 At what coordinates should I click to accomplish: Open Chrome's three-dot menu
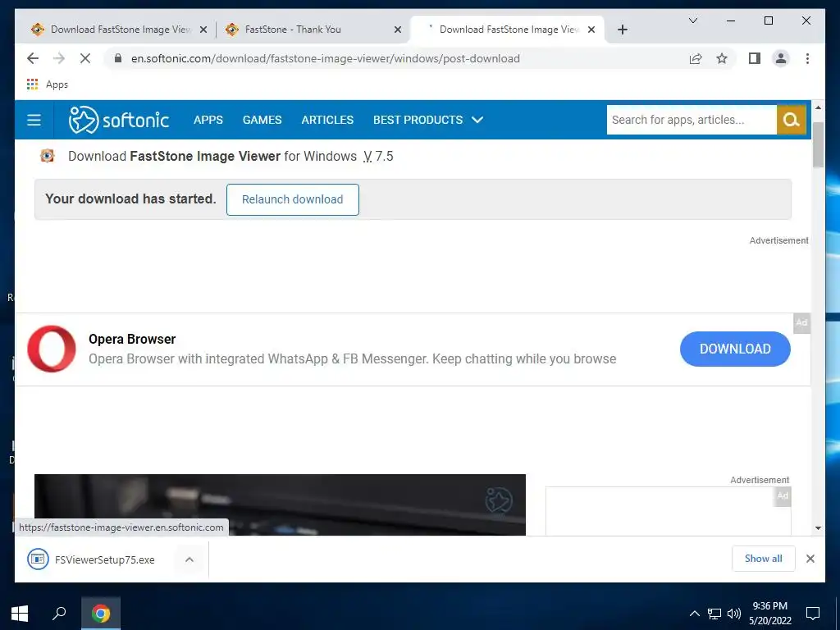807,58
